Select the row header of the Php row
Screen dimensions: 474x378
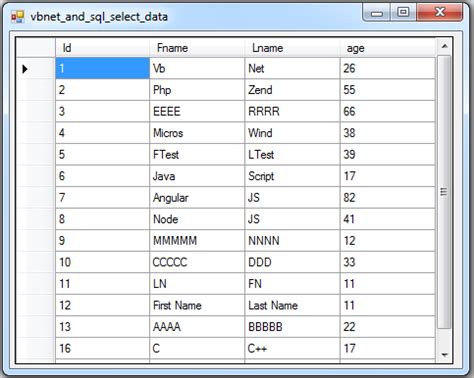pyautogui.click(x=36, y=90)
